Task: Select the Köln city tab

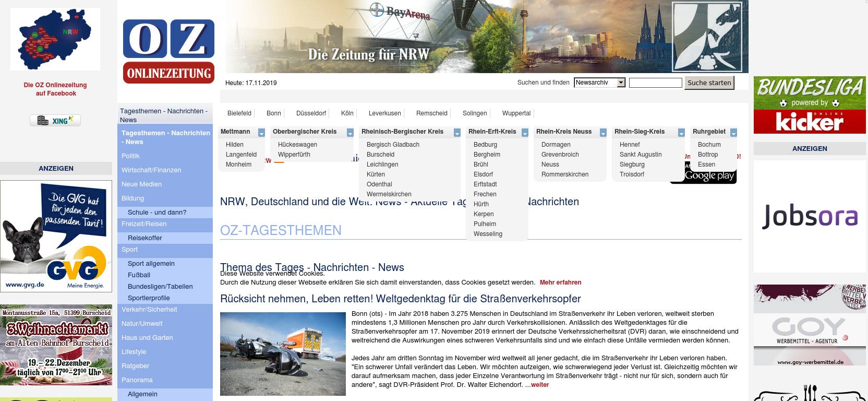Action: click(347, 113)
